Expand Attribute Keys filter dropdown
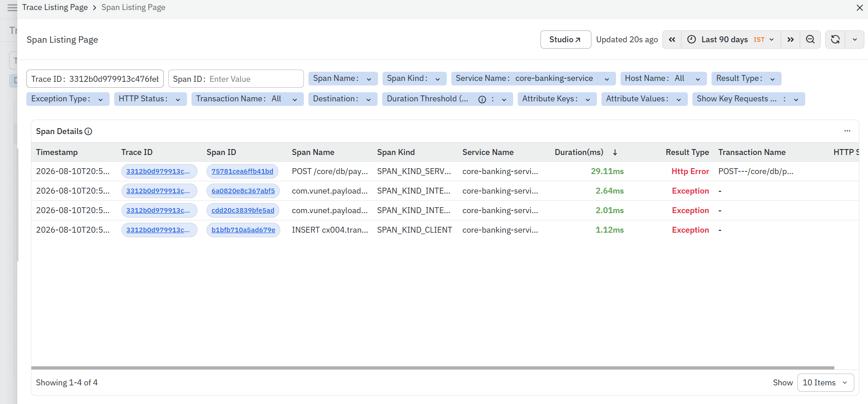Image resolution: width=868 pixels, height=404 pixels. (x=557, y=99)
